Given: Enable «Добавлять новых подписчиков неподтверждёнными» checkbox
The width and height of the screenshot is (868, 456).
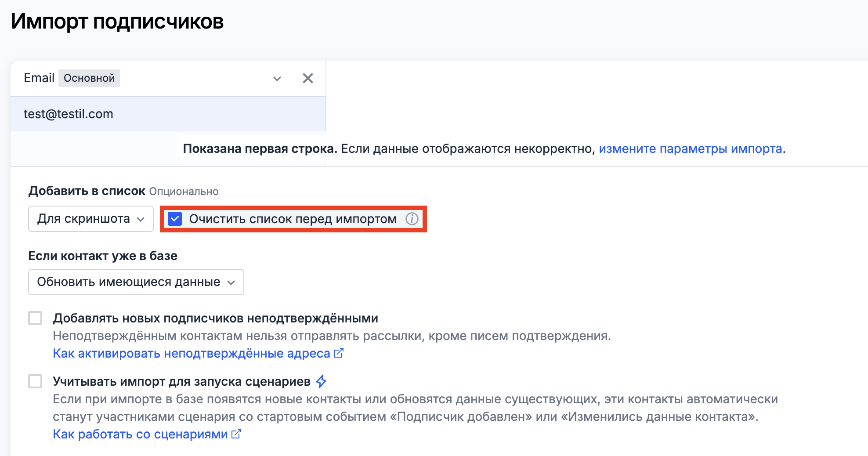Looking at the screenshot, I should 35,318.
